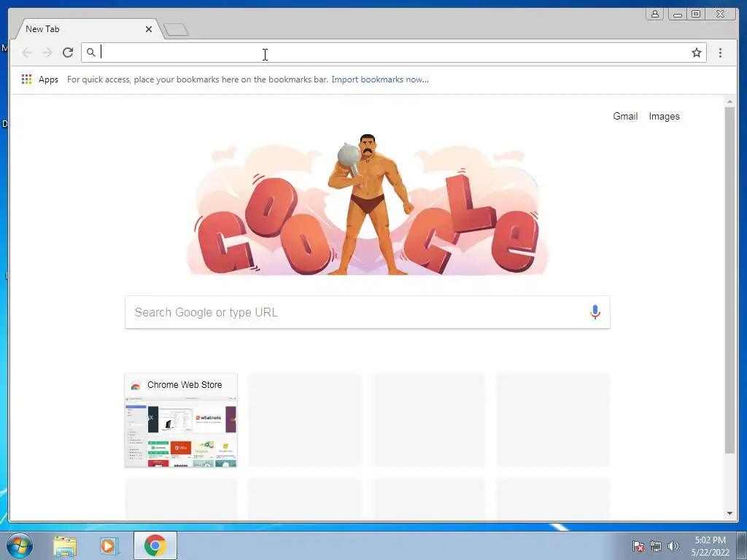Screen dimensions: 747x560
Task: Click the page scrollbar down arrow
Action: pyautogui.click(x=729, y=513)
